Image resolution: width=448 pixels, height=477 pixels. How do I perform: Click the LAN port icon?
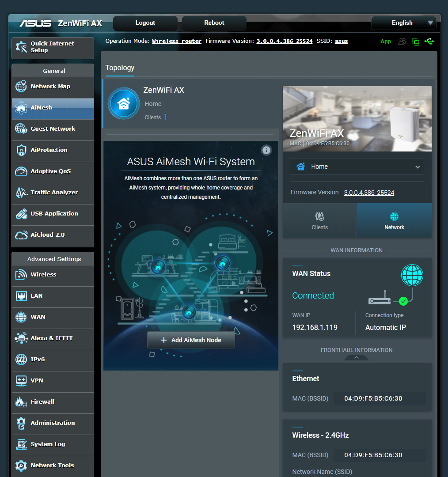(x=21, y=295)
